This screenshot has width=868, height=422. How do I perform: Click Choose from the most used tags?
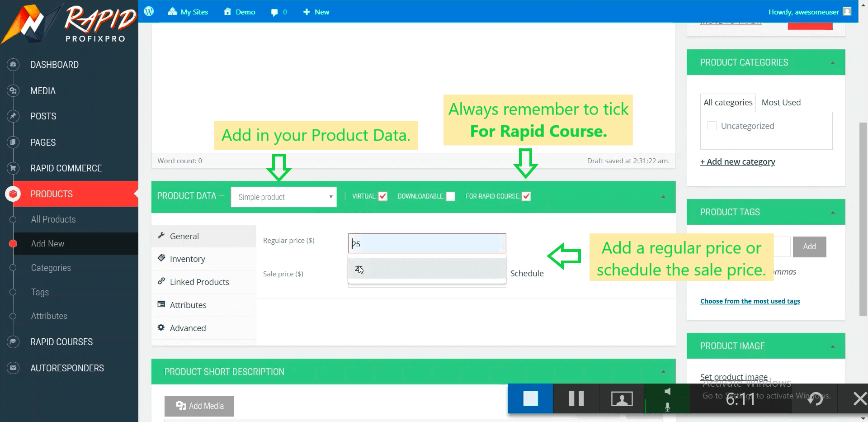[750, 301]
